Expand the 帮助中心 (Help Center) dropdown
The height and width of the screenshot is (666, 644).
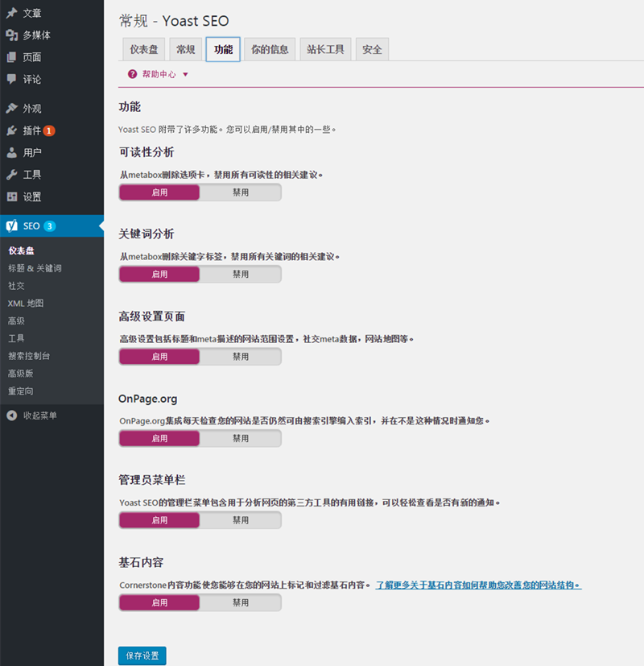159,74
